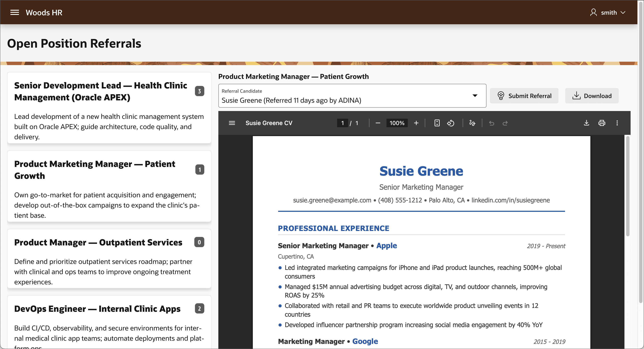The height and width of the screenshot is (349, 644).
Task: Click the Submit Referral button
Action: pos(524,96)
